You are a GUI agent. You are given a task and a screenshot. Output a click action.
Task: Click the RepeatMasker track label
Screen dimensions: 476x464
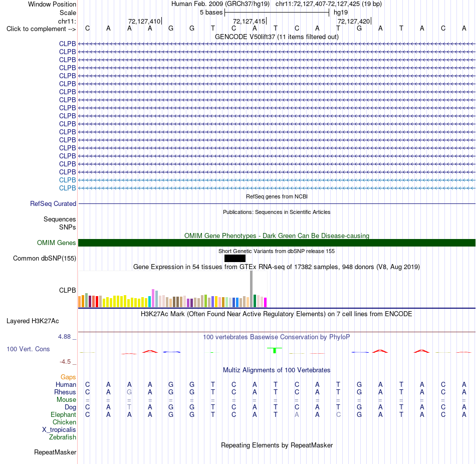pos(55,452)
